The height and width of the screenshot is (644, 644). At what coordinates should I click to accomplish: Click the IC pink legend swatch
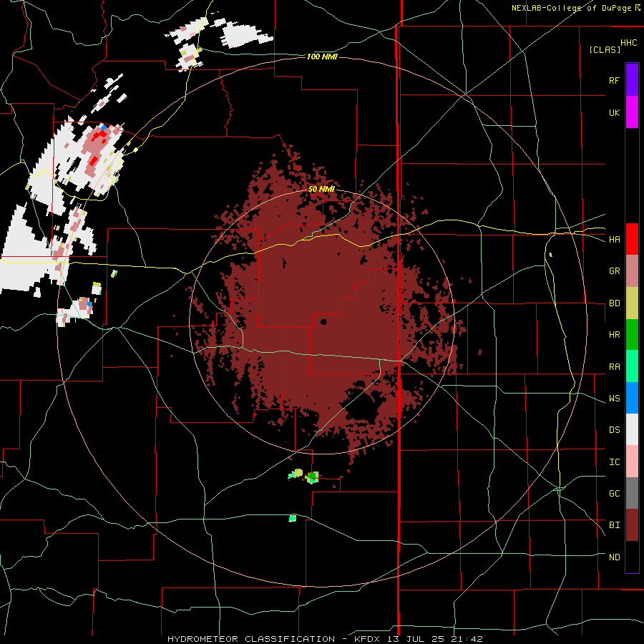pos(632,462)
